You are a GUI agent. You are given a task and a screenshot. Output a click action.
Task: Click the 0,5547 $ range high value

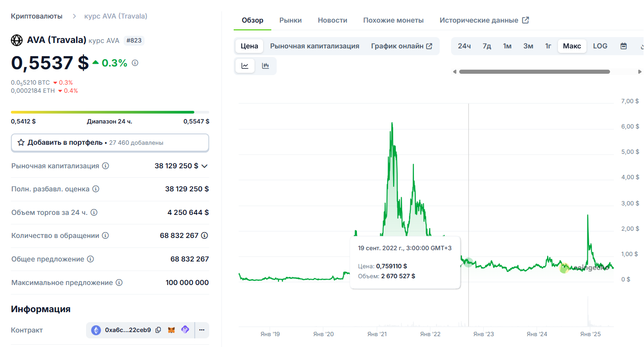pos(197,121)
